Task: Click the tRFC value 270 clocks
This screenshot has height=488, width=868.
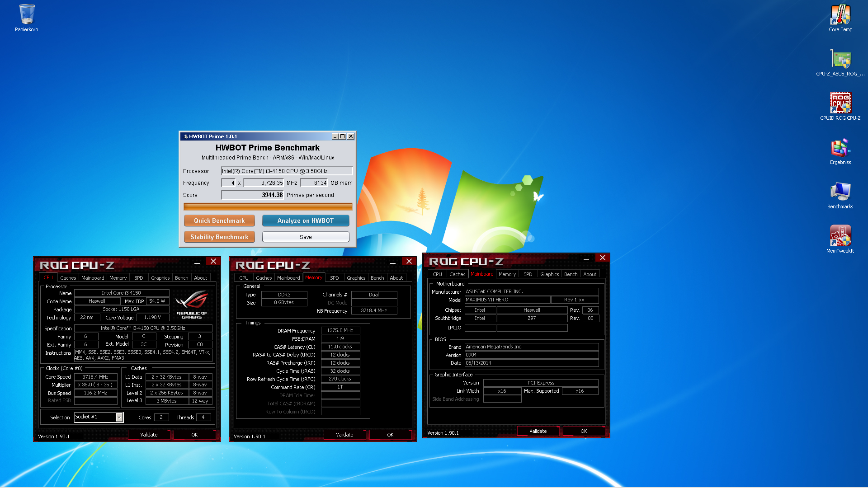Action: coord(340,379)
